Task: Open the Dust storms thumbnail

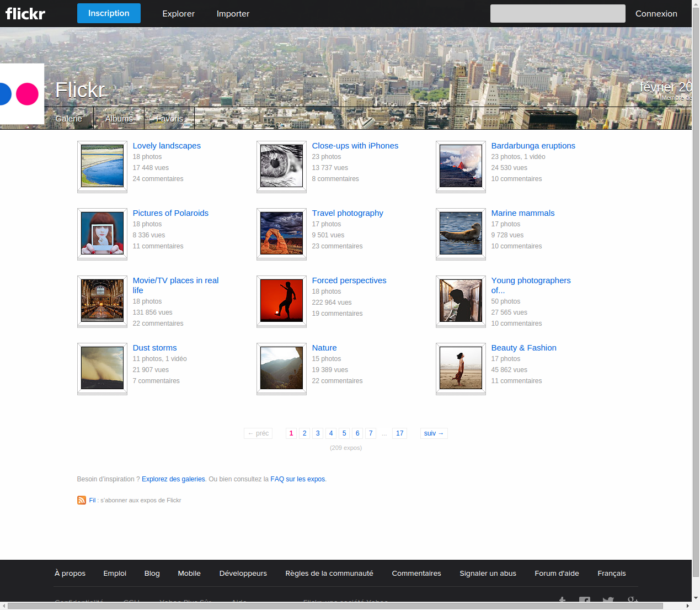Action: 102,368
